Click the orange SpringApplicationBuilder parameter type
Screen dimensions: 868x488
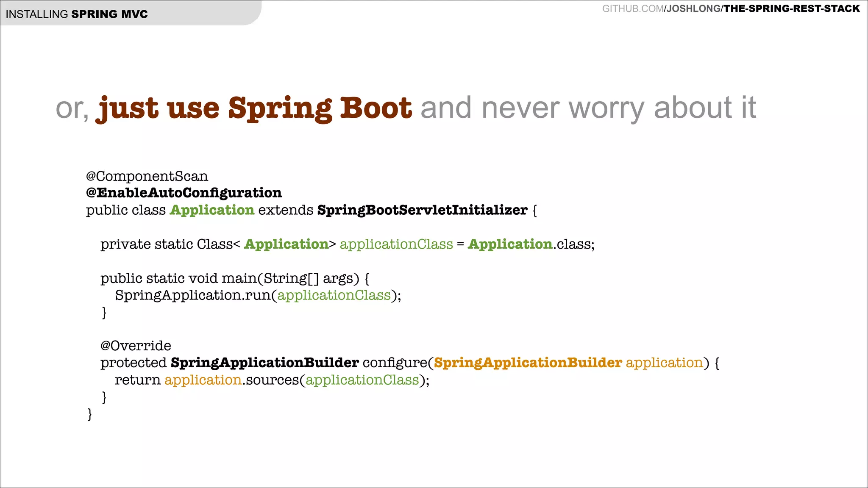coord(528,363)
